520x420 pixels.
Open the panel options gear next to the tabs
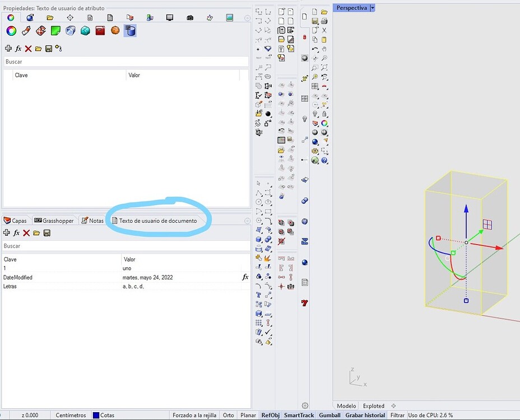coord(247,221)
